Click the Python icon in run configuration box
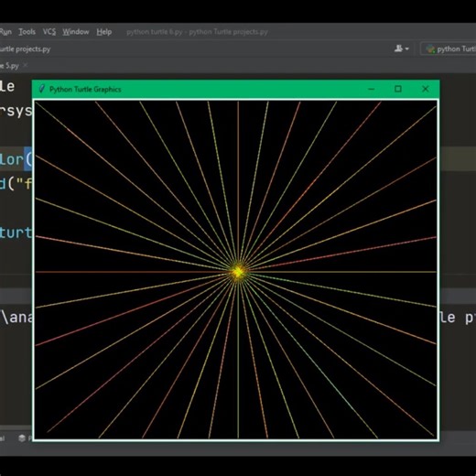476x476 pixels. (x=430, y=49)
